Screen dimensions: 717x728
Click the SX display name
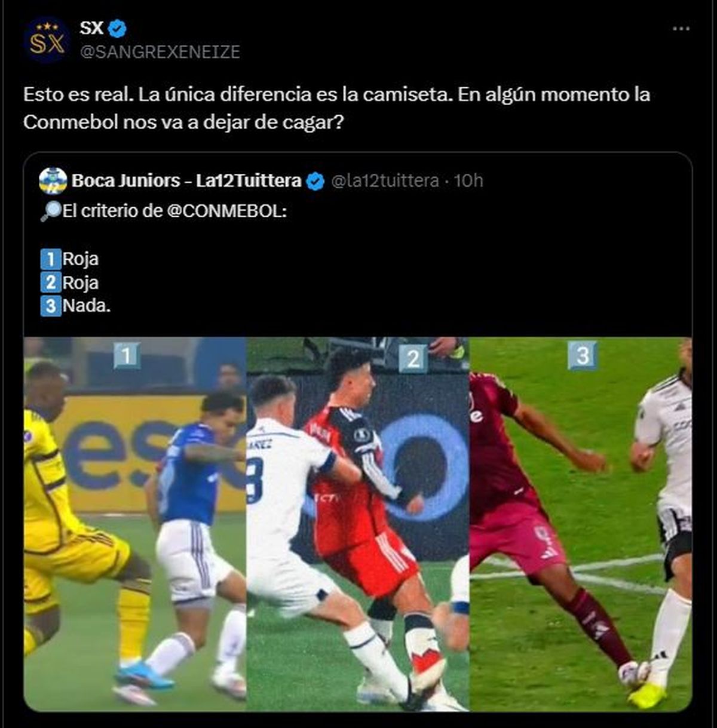pyautogui.click(x=92, y=28)
